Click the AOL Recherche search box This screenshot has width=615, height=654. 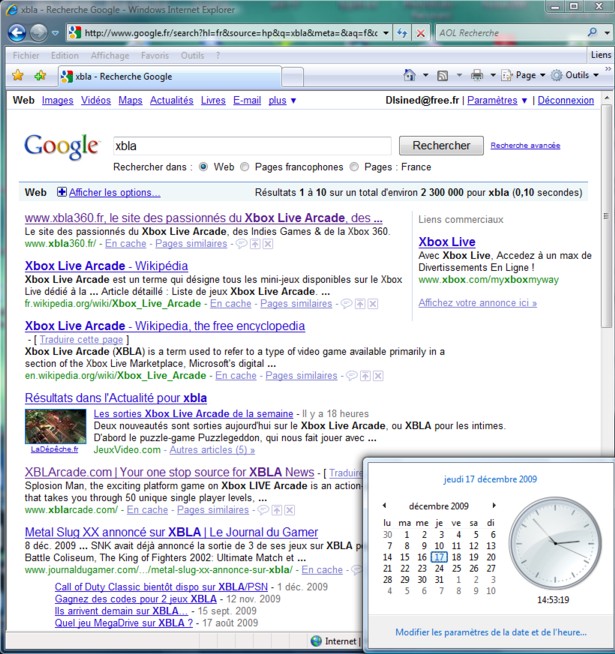509,33
